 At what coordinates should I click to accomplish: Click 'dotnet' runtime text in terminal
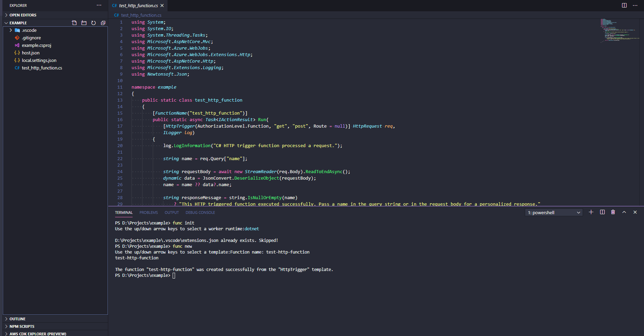252,229
